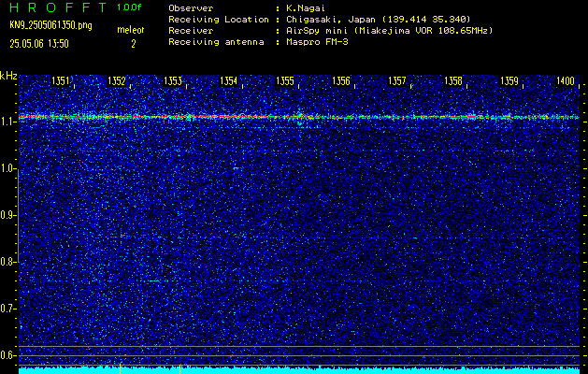Click the date stamp 25.05.06 13:50
The image size is (588, 374).
pyautogui.click(x=39, y=44)
